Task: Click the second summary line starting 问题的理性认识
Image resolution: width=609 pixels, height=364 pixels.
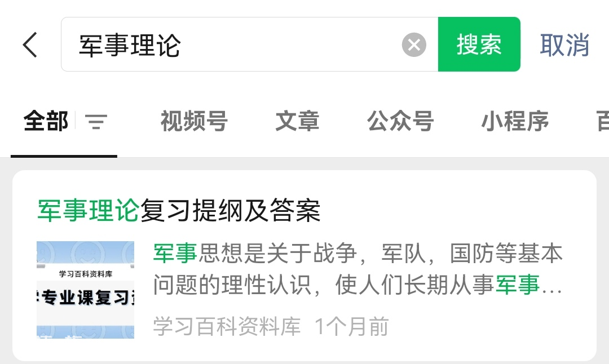Action: (358, 285)
